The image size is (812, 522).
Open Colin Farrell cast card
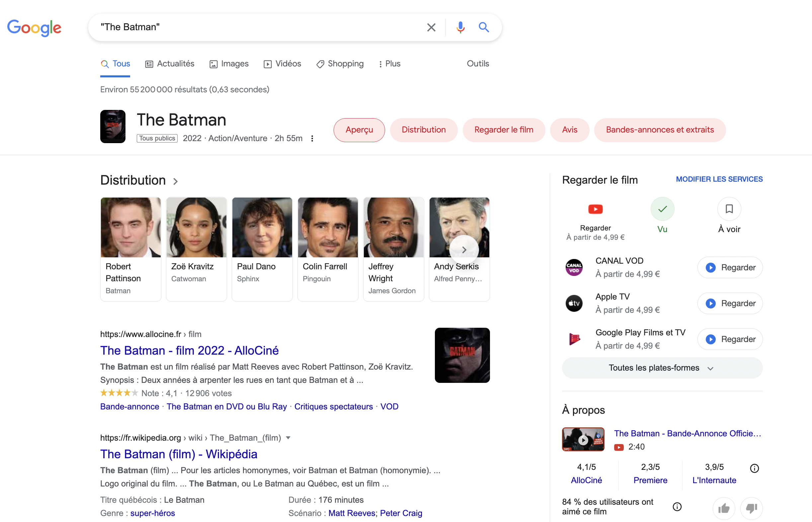click(328, 249)
